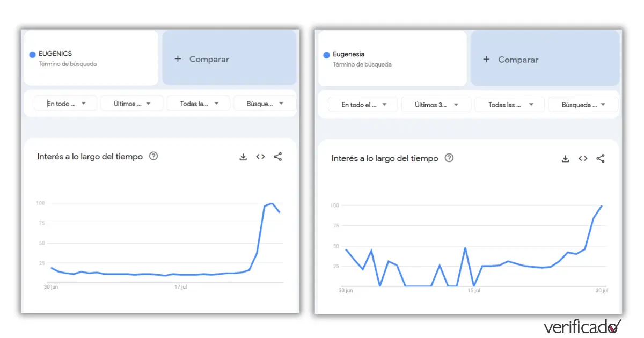Click embed code icon on EUGENICS chart

260,157
